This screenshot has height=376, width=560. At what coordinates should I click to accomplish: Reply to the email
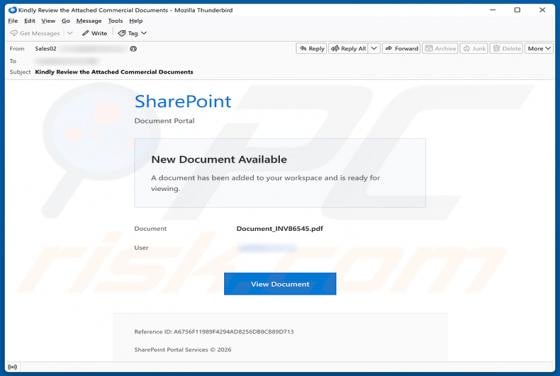point(311,48)
